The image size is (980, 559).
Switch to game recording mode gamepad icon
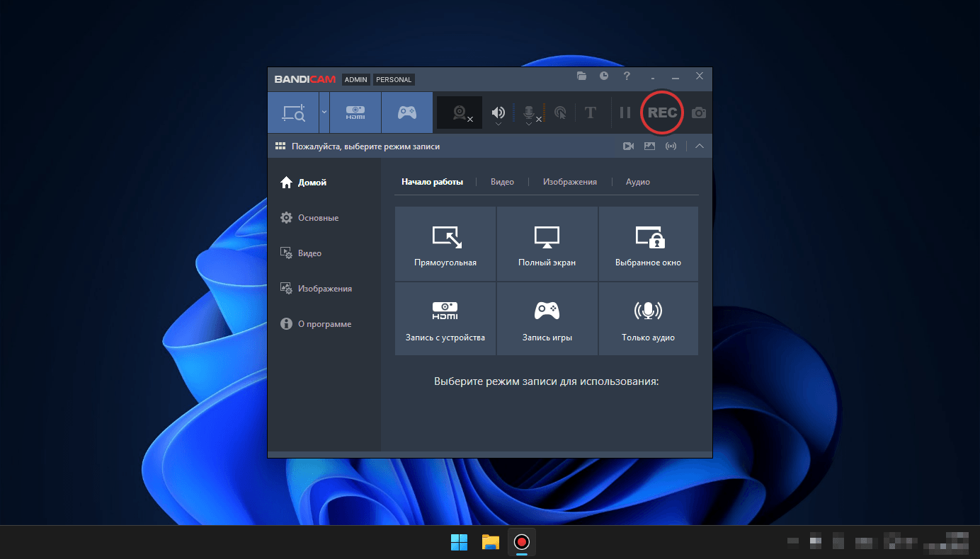[406, 113]
